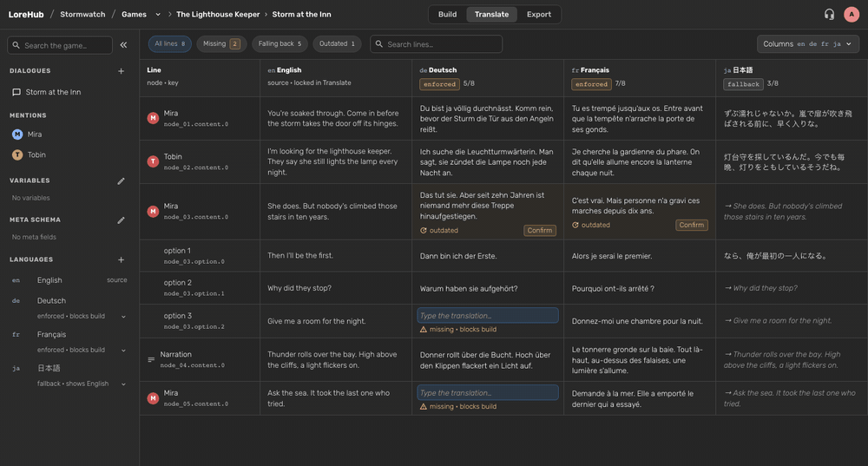This screenshot has height=466, width=868.
Task: Click 'Then I'll be the first.' cell
Action: pyautogui.click(x=336, y=256)
